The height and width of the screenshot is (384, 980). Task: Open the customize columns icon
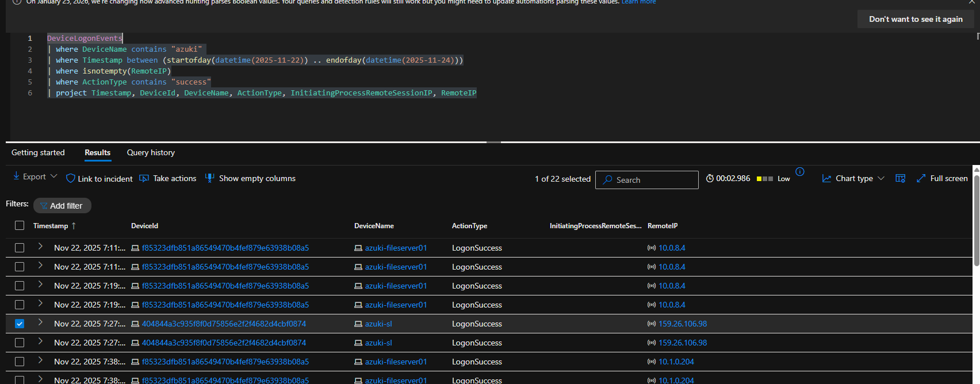click(x=901, y=179)
